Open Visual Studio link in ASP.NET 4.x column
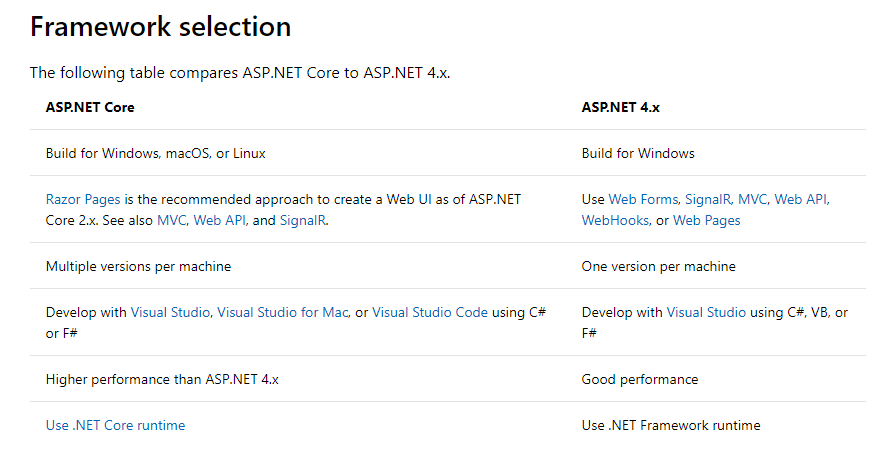 pyautogui.click(x=706, y=312)
